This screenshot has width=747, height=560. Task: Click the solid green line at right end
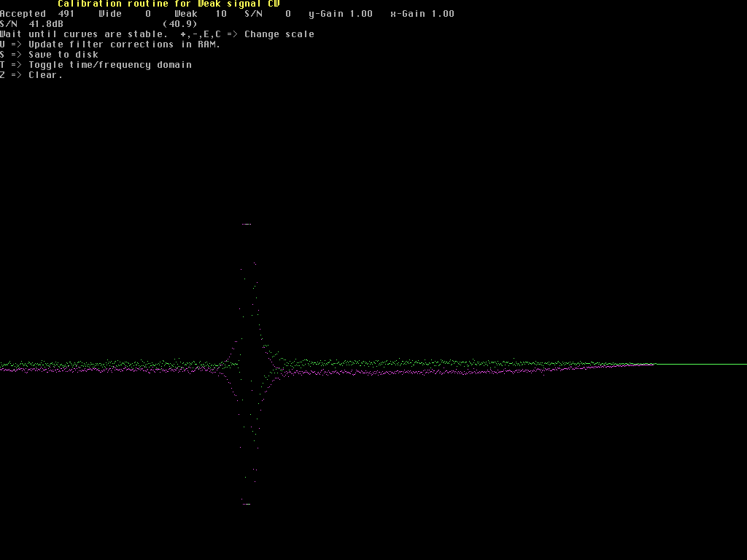[x=701, y=365]
